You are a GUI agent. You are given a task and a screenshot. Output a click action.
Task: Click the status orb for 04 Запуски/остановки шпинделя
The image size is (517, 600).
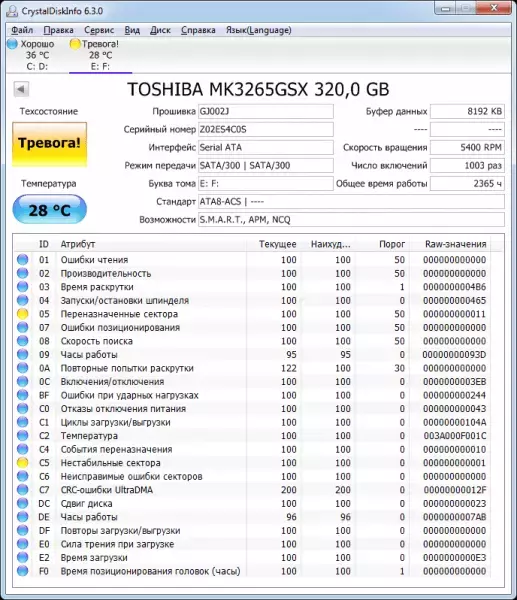23,300
